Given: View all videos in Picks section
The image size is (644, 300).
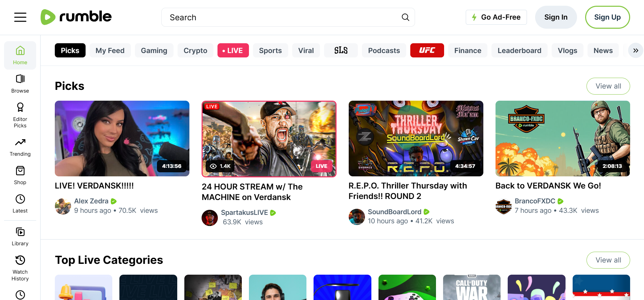Looking at the screenshot, I should tap(608, 86).
